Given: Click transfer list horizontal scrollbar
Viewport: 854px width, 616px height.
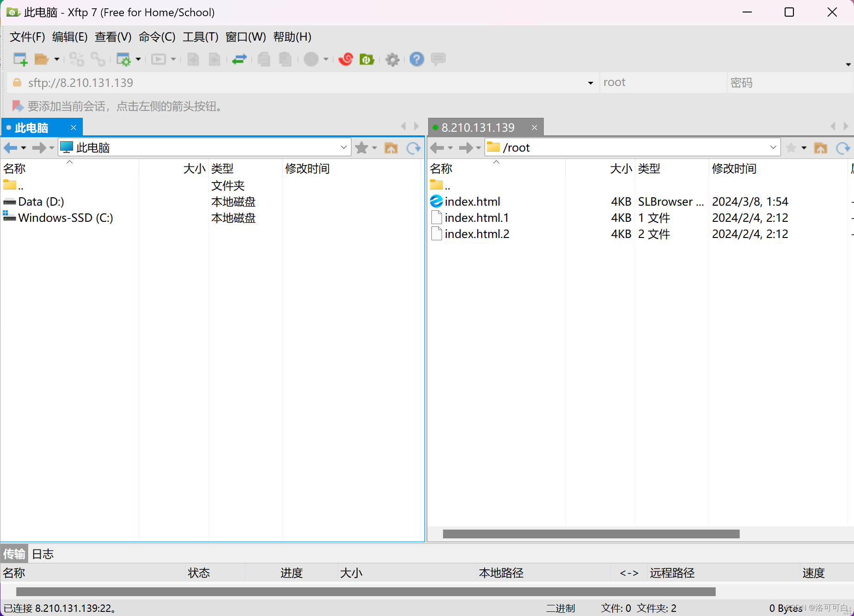Looking at the screenshot, I should coord(366,592).
